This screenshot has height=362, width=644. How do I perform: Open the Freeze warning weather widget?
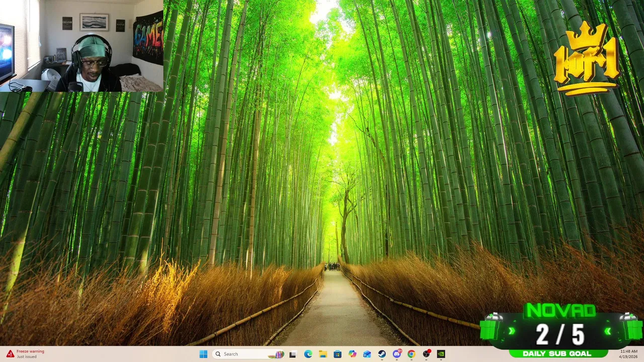25,354
